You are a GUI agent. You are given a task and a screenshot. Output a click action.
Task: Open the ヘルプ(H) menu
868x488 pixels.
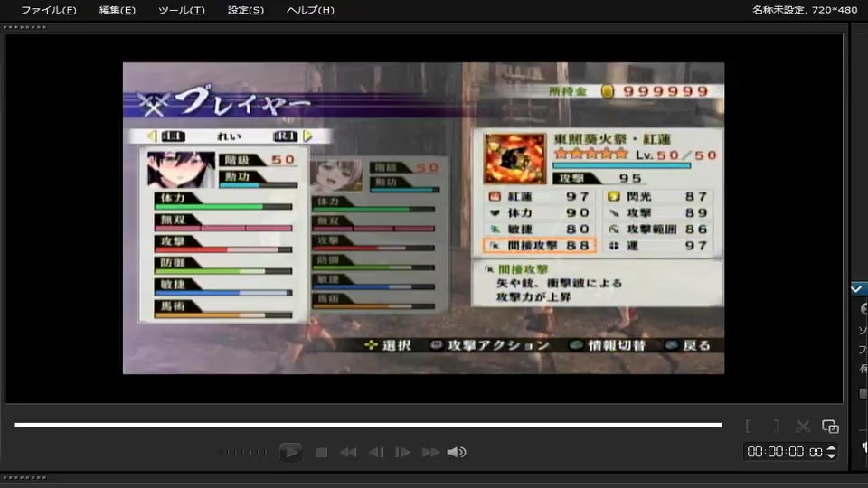(x=310, y=10)
